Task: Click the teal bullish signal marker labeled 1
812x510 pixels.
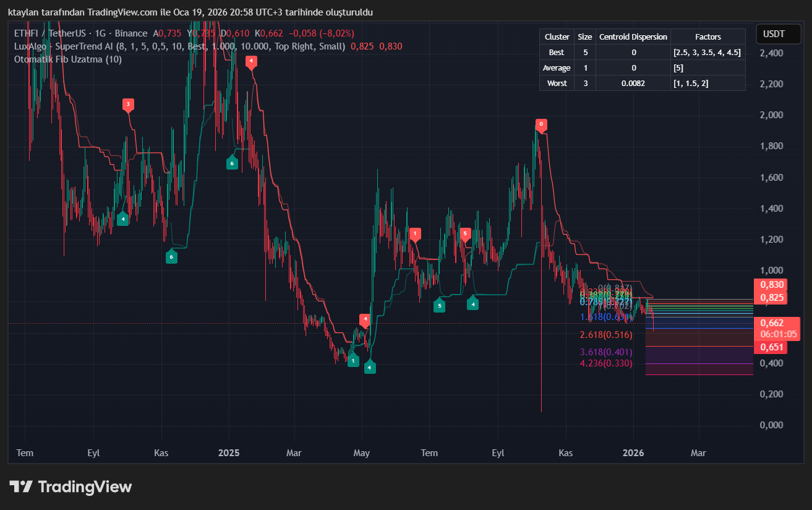Action: pyautogui.click(x=353, y=360)
